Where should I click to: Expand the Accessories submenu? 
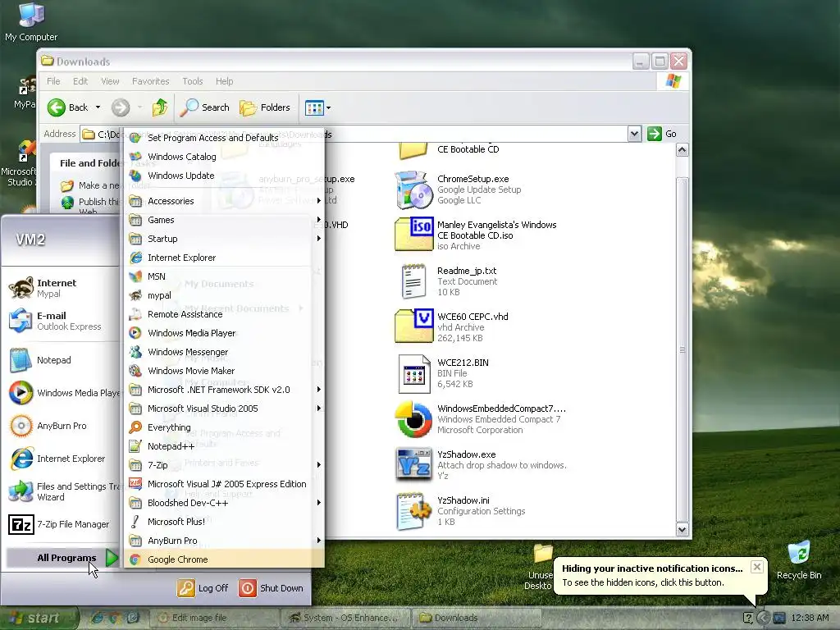tap(224, 201)
